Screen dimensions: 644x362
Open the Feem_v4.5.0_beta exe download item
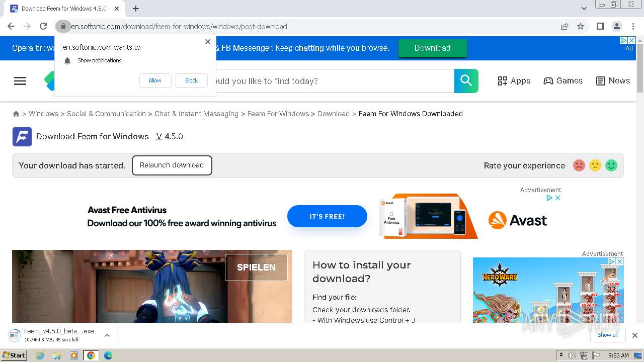[x=54, y=335]
